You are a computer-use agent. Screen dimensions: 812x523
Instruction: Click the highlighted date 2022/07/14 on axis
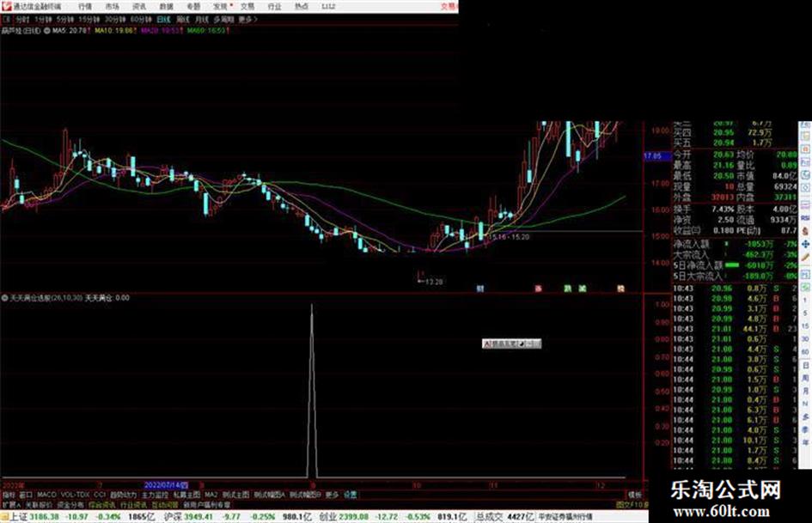tap(166, 485)
